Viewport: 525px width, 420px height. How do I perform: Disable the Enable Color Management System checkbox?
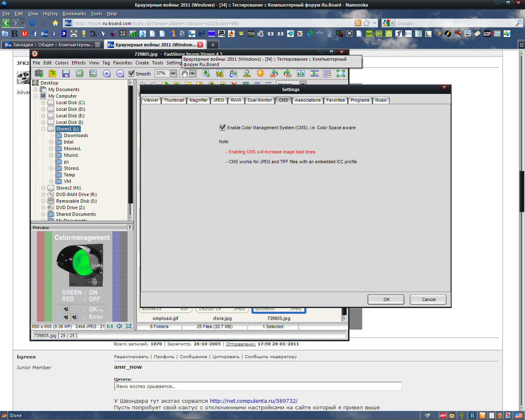[223, 128]
